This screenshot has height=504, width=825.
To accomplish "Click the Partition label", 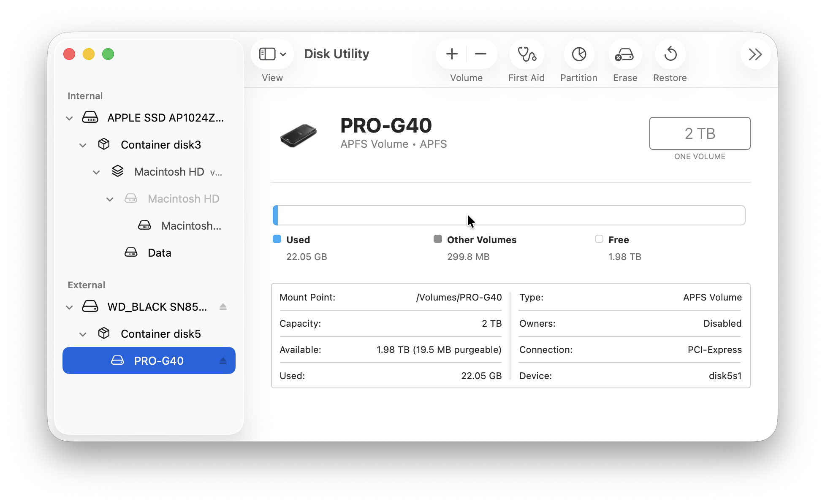I will (579, 78).
